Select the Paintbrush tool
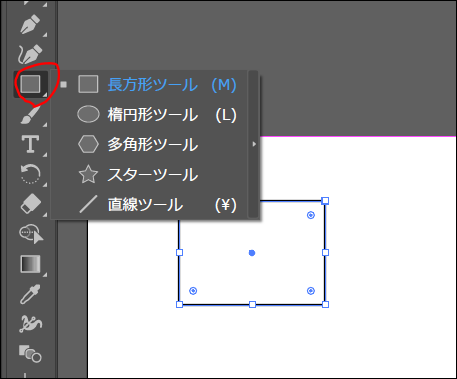Image resolution: width=457 pixels, height=379 pixels. click(31, 115)
